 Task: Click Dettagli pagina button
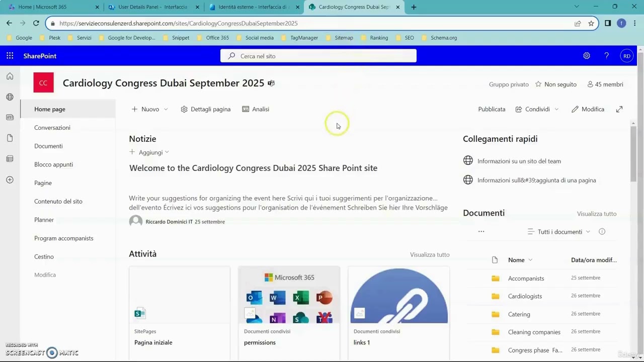pyautogui.click(x=205, y=109)
